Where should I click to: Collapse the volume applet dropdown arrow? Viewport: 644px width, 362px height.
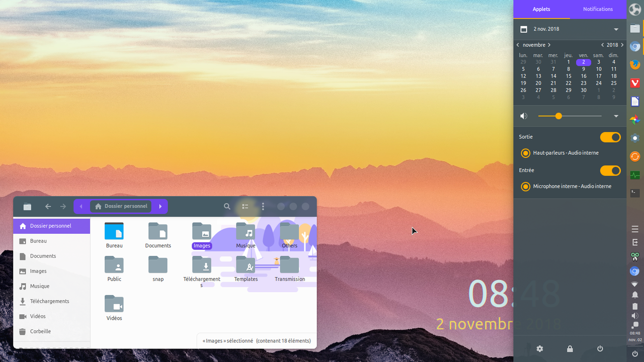coord(616,116)
